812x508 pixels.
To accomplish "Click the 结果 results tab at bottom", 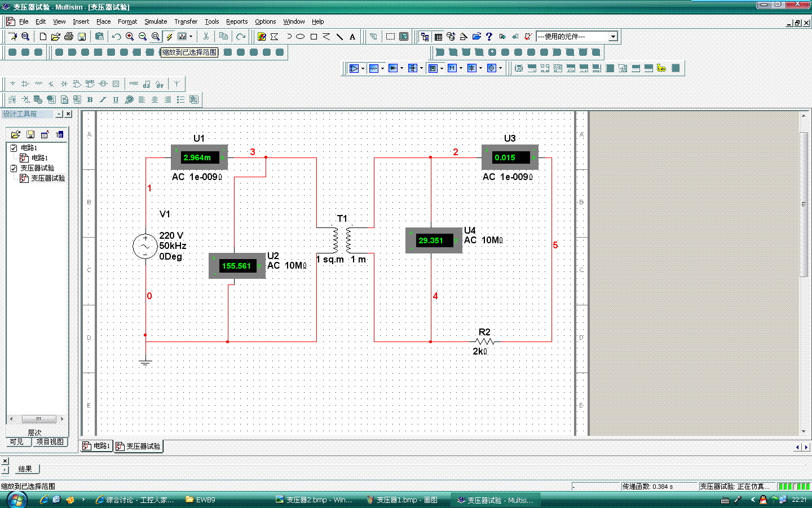I will click(25, 469).
